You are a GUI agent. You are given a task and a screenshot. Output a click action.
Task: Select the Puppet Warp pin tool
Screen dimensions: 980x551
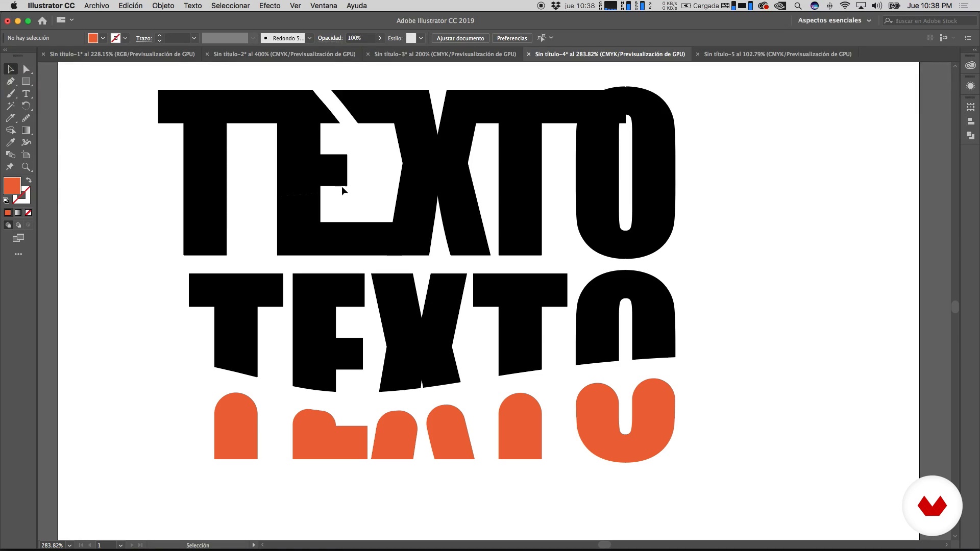point(10,167)
